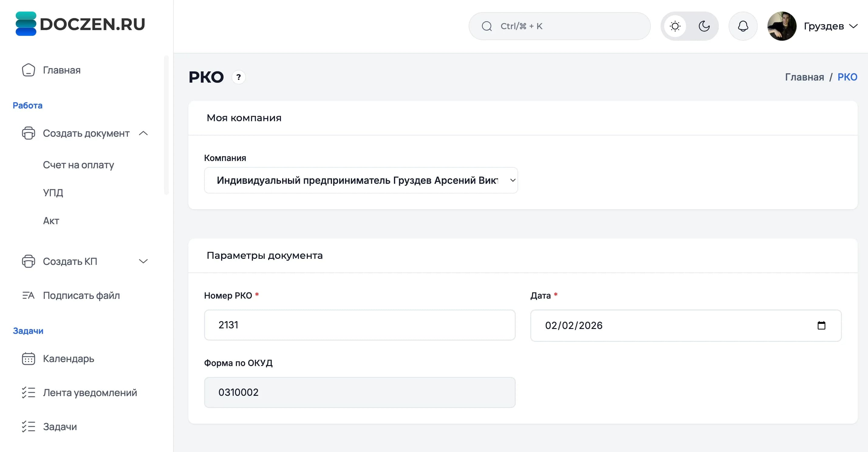Switch to light theme sun icon
This screenshot has width=868, height=452.
675,26
